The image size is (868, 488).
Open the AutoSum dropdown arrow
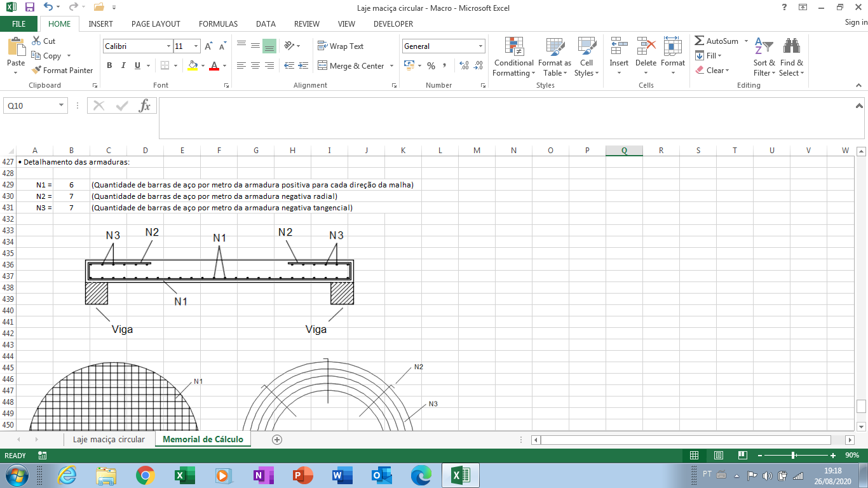(x=747, y=41)
